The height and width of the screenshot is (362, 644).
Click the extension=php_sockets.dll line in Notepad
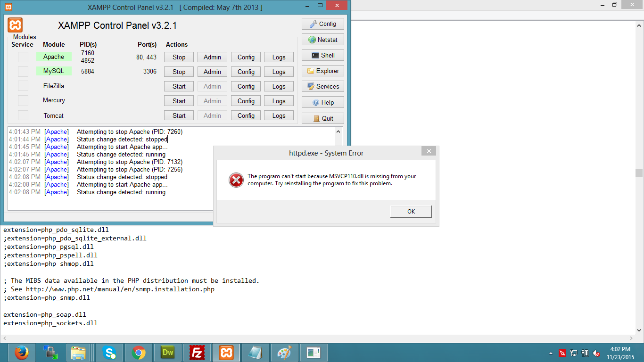(50, 323)
